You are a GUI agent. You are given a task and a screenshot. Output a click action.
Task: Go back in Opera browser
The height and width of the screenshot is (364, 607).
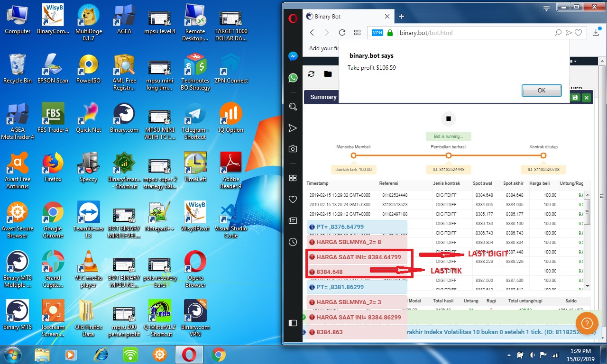312,33
